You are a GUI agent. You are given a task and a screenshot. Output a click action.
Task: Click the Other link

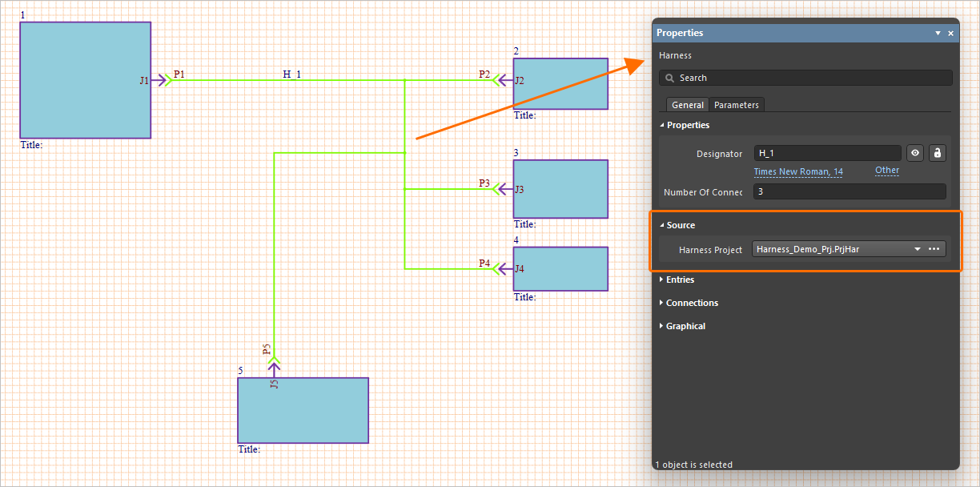click(887, 170)
